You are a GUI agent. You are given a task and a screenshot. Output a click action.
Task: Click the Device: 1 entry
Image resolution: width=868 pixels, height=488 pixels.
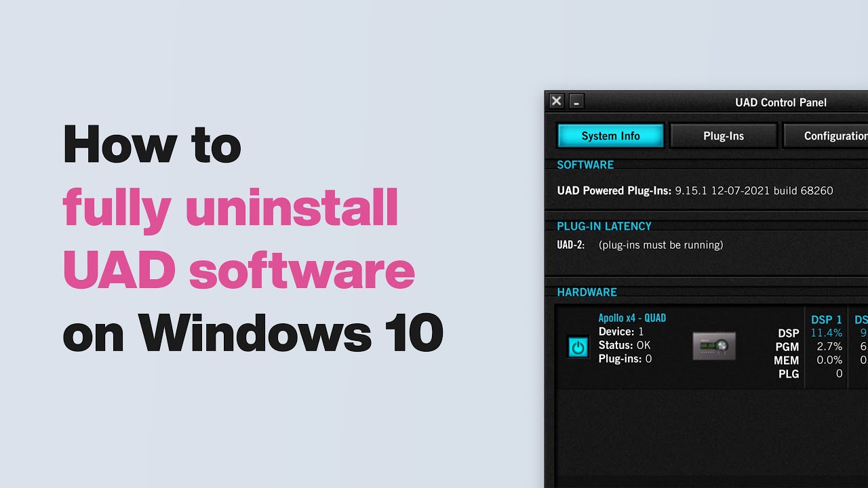pyautogui.click(x=621, y=331)
